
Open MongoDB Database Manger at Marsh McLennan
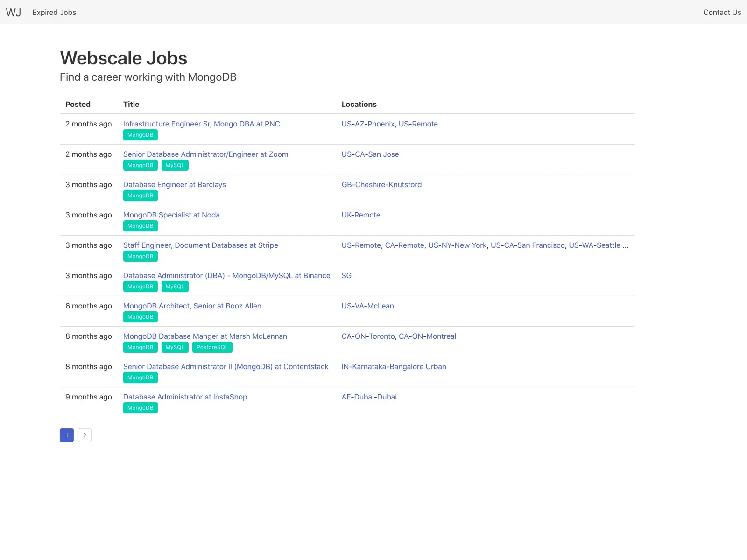pyautogui.click(x=205, y=336)
